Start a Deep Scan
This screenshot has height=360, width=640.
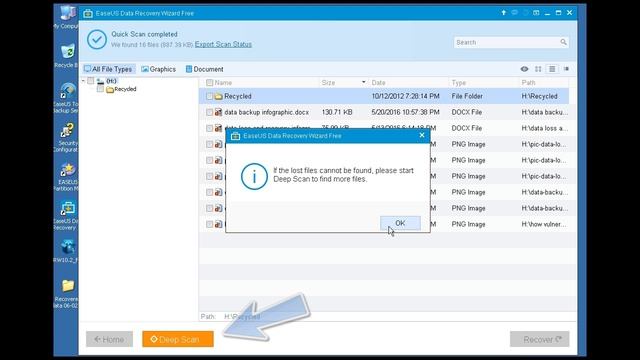[178, 339]
